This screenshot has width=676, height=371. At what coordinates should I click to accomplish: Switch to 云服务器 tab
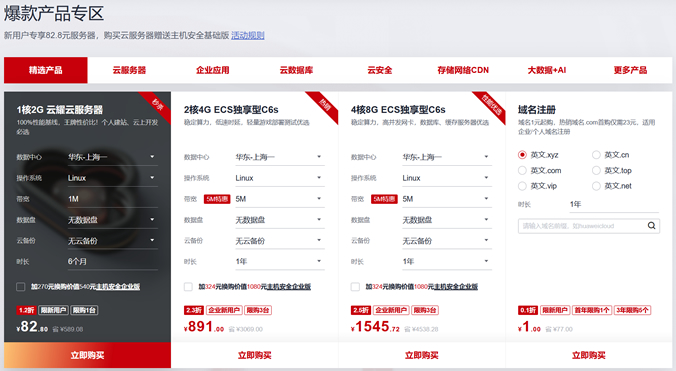pos(129,70)
